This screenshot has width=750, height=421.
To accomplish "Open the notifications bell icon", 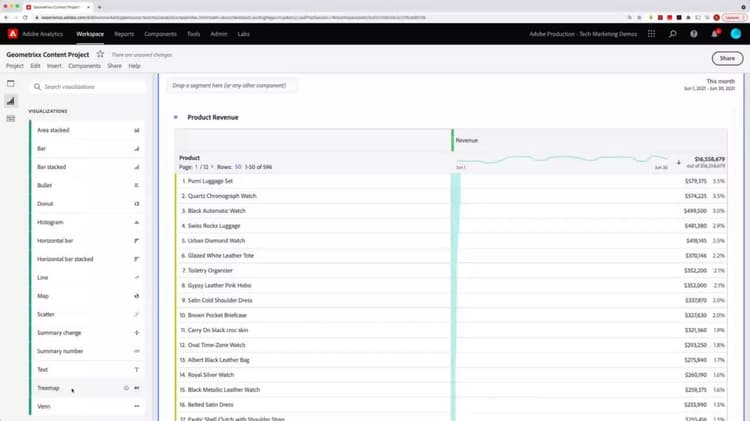I will 715,34.
